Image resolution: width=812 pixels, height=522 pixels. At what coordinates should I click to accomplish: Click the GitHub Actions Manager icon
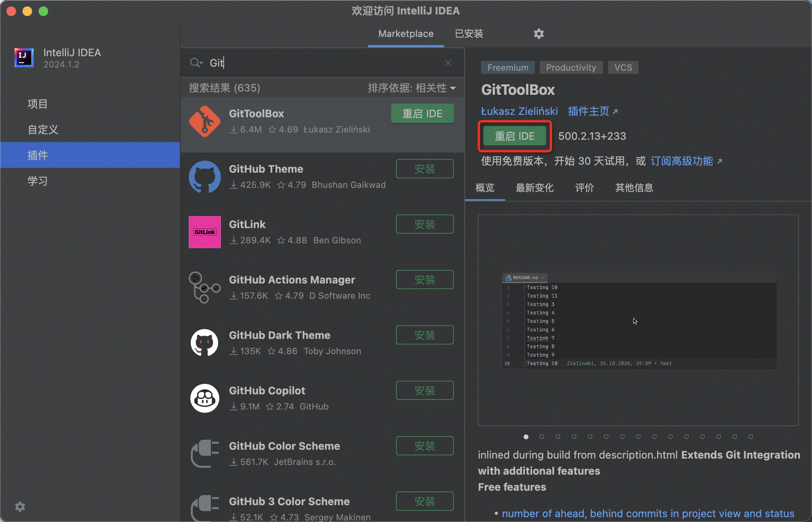point(204,288)
